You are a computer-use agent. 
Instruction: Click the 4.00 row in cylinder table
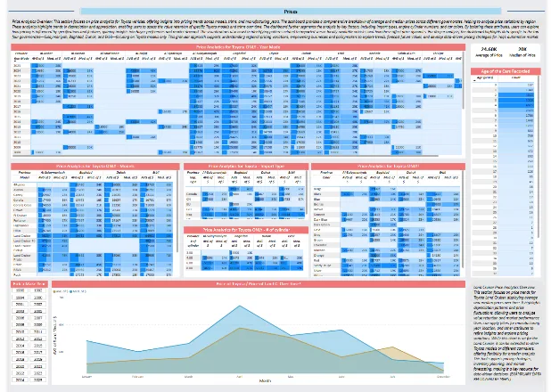(x=244, y=257)
